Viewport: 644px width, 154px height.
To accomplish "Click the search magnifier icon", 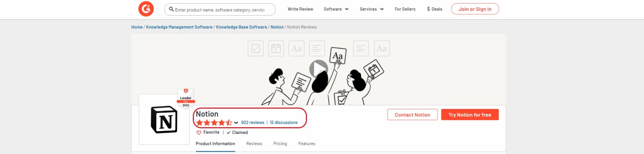I will pyautogui.click(x=171, y=9).
